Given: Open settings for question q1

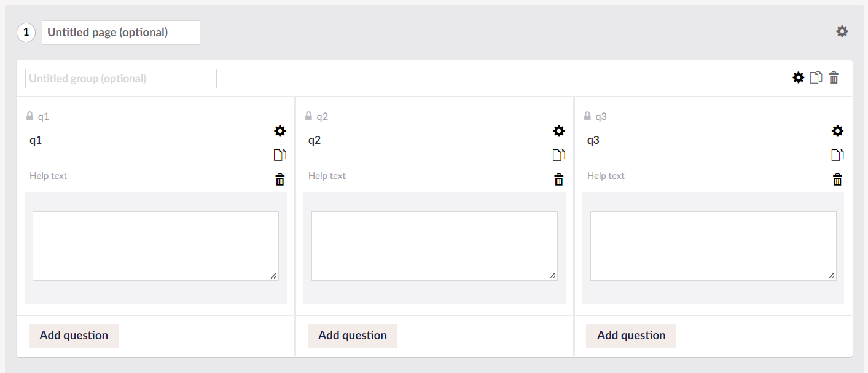Looking at the screenshot, I should pyautogui.click(x=280, y=131).
